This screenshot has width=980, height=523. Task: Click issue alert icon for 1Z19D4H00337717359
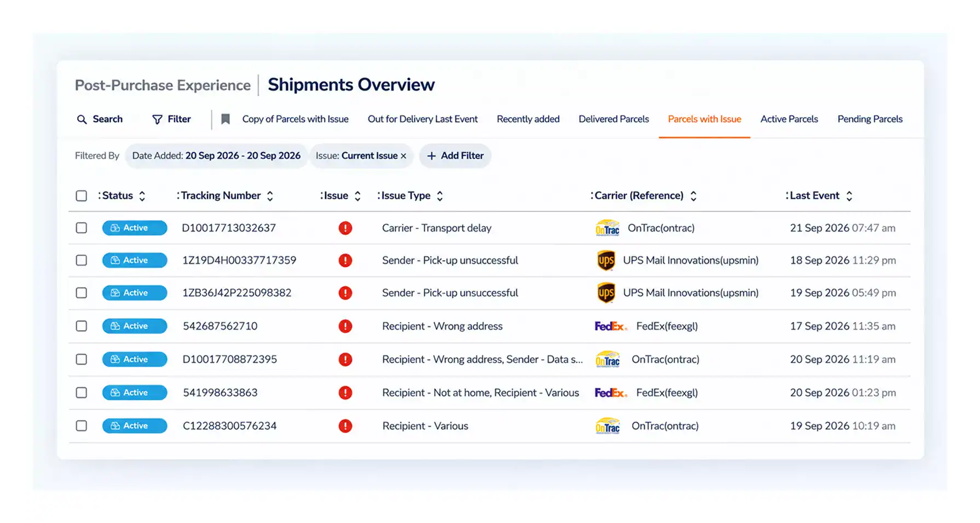click(x=345, y=260)
